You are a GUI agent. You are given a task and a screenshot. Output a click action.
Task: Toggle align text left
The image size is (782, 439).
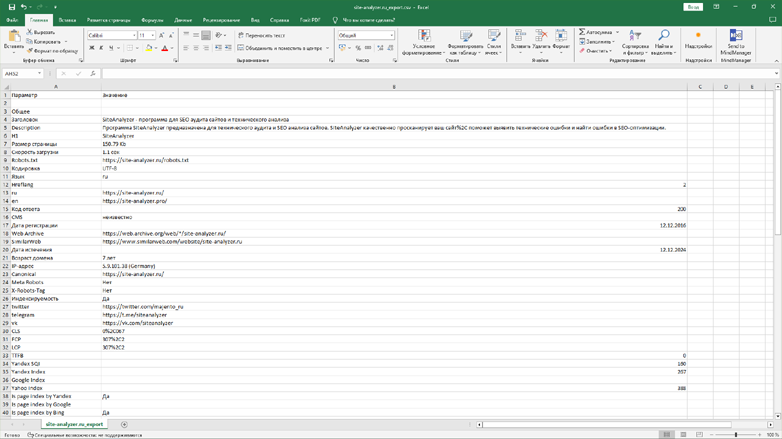186,48
